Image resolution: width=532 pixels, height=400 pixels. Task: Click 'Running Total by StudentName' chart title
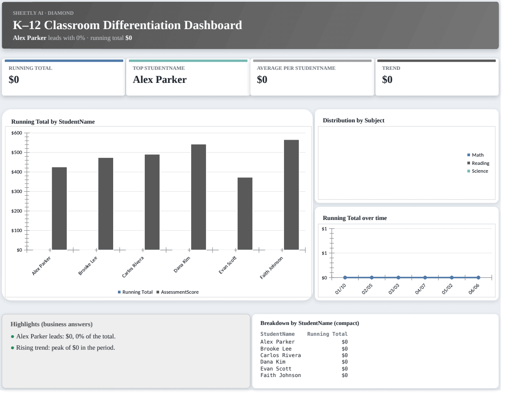click(53, 122)
